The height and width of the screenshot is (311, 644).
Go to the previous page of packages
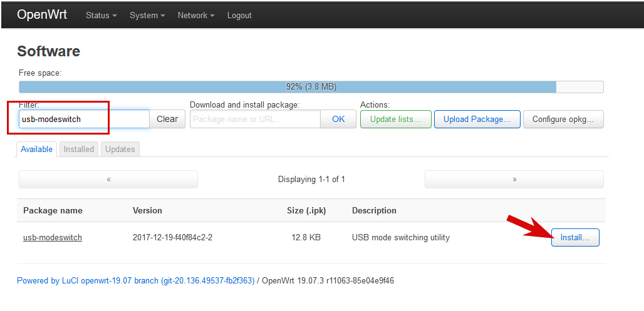click(x=108, y=179)
